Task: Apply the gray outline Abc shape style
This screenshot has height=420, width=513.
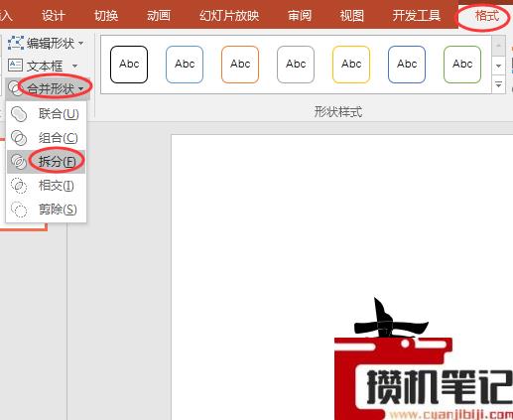Action: tap(296, 65)
